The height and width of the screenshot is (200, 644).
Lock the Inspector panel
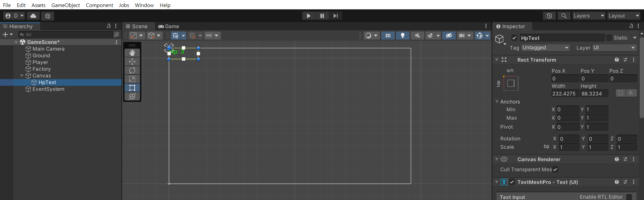631,26
